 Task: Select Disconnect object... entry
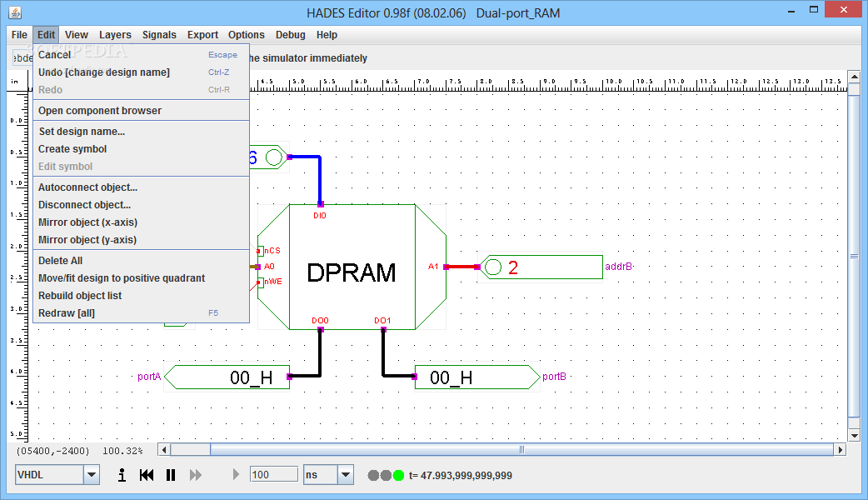(x=141, y=205)
